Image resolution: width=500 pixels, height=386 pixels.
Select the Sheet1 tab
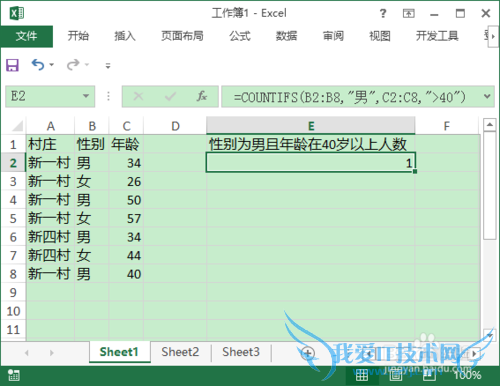pyautogui.click(x=119, y=352)
